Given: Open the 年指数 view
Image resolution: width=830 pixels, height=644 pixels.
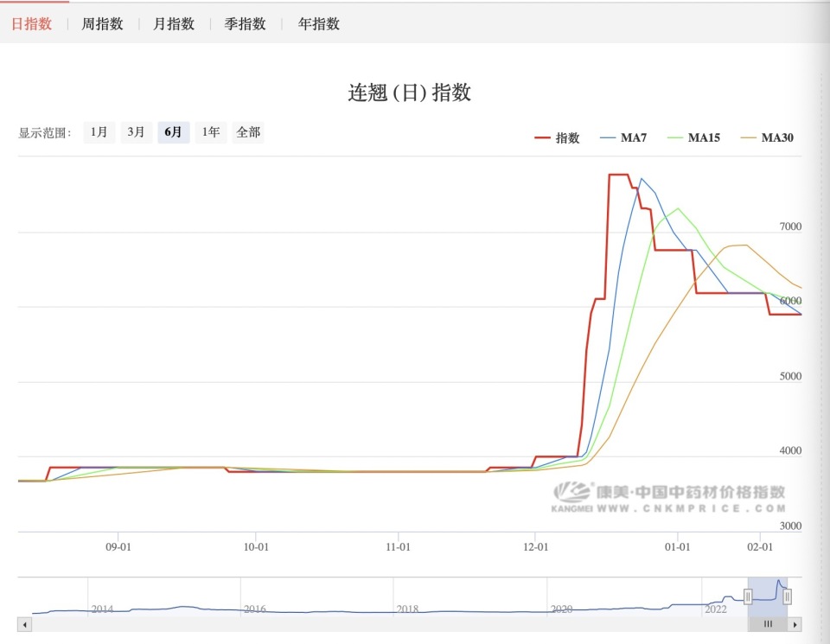Looking at the screenshot, I should (318, 24).
